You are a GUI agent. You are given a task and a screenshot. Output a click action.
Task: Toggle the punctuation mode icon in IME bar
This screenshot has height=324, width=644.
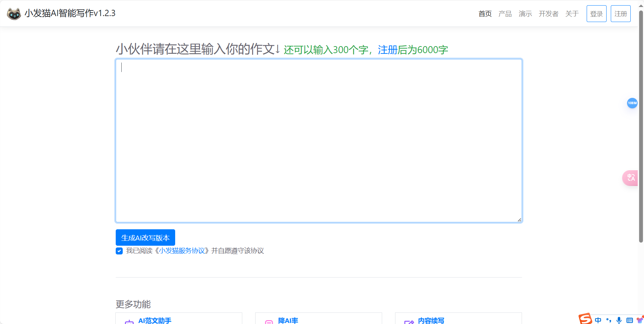[x=609, y=320]
